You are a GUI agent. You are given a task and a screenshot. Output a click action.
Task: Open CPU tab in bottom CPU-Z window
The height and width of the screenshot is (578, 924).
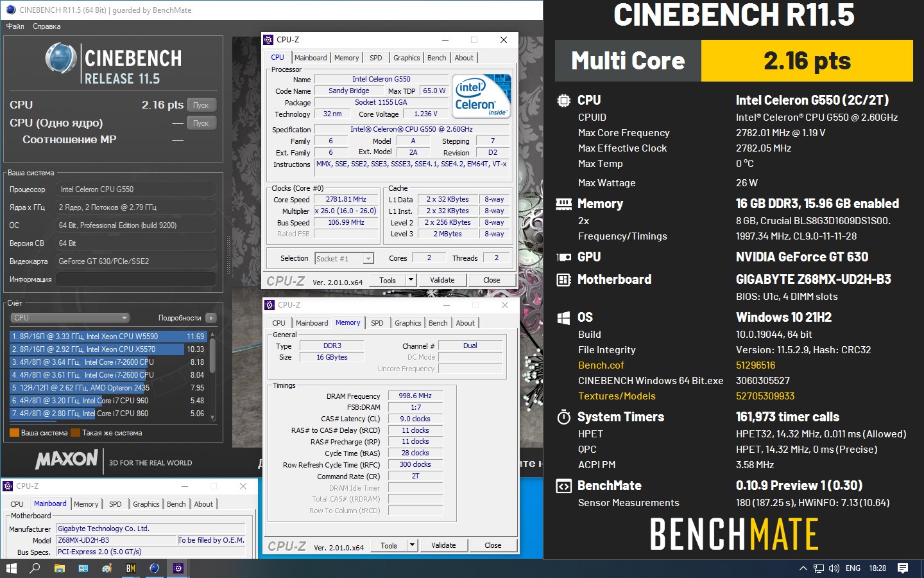(x=17, y=504)
